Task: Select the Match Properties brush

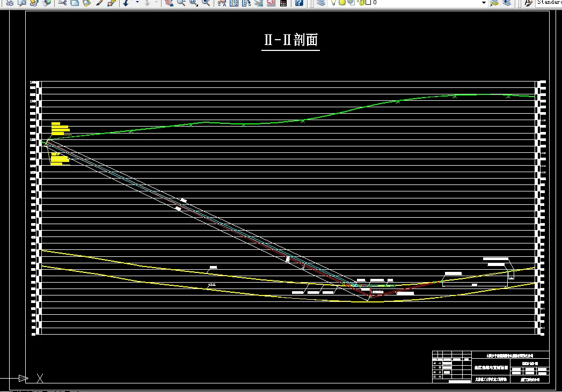Action: tap(99, 3)
